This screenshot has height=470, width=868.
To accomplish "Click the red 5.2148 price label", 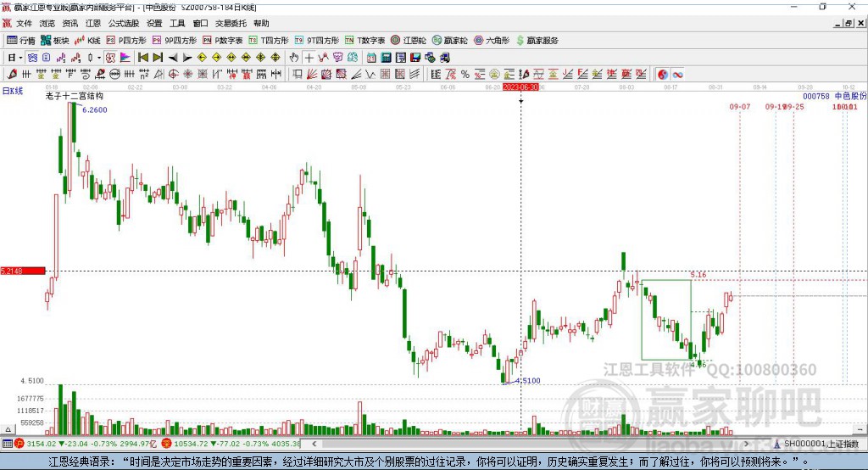I will [23, 271].
